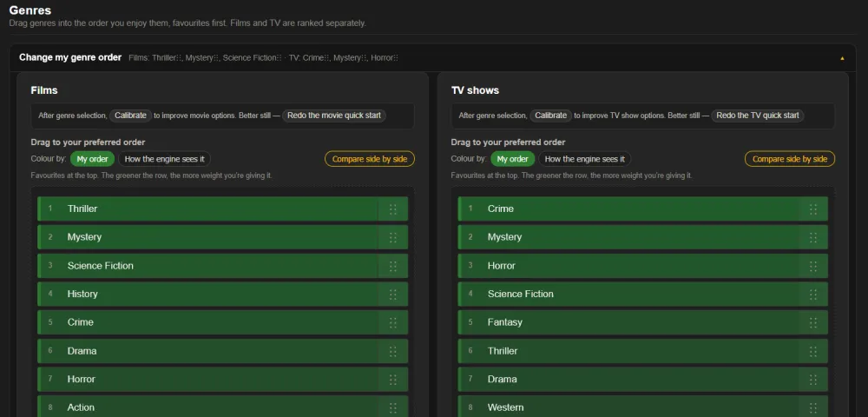Grab the drag handle on Films Action row
868x417 pixels.
click(x=393, y=407)
